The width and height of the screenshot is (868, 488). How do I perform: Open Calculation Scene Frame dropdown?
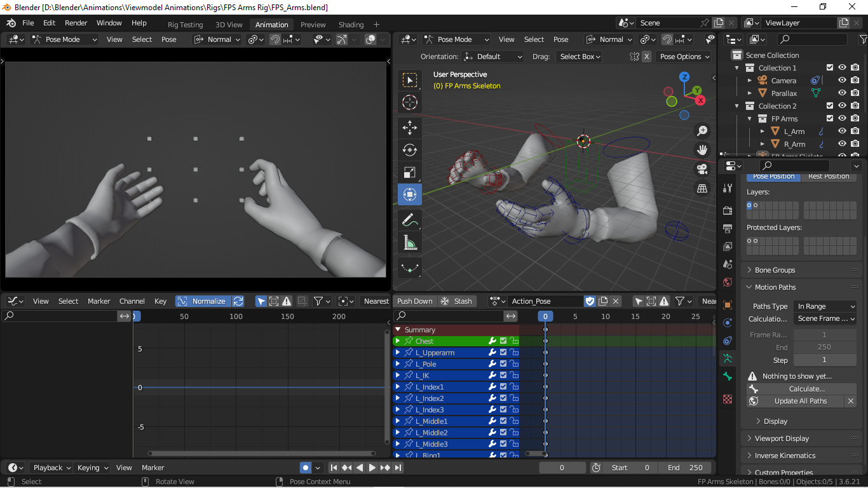point(825,318)
